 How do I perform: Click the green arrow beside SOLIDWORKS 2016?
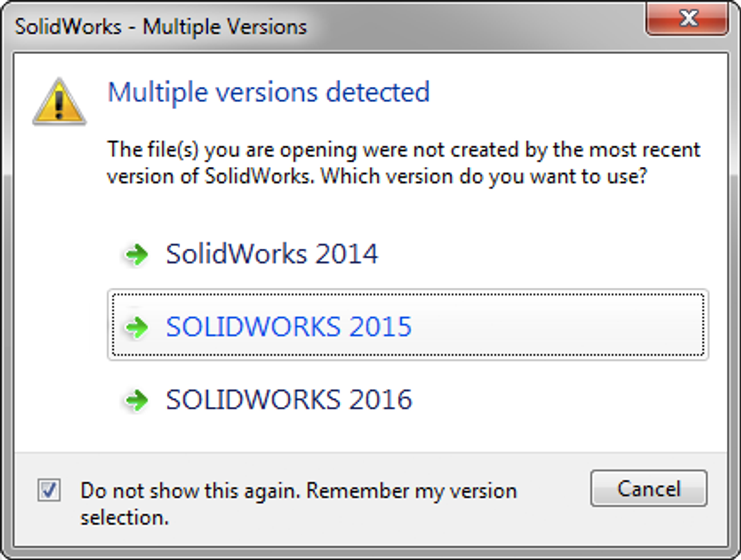tap(136, 400)
